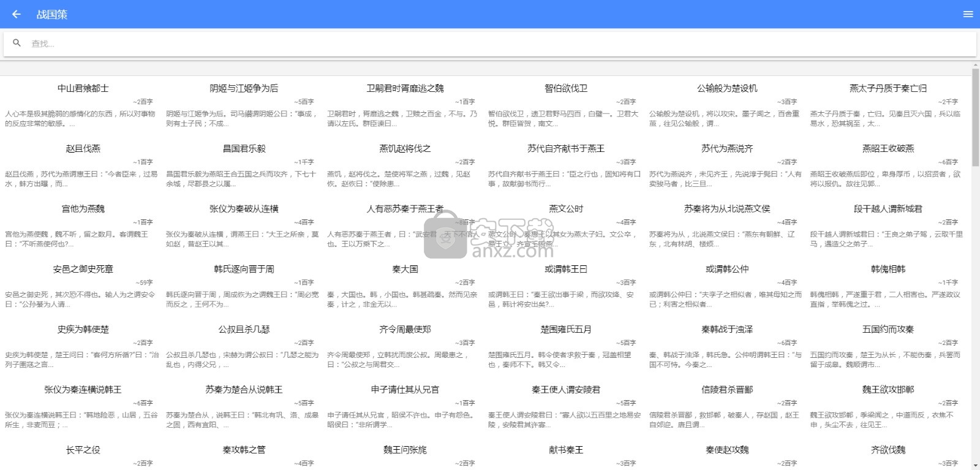980x470 pixels.
Task: View the chapter 申子请仕其从兄官
Action: pyautogui.click(x=405, y=390)
